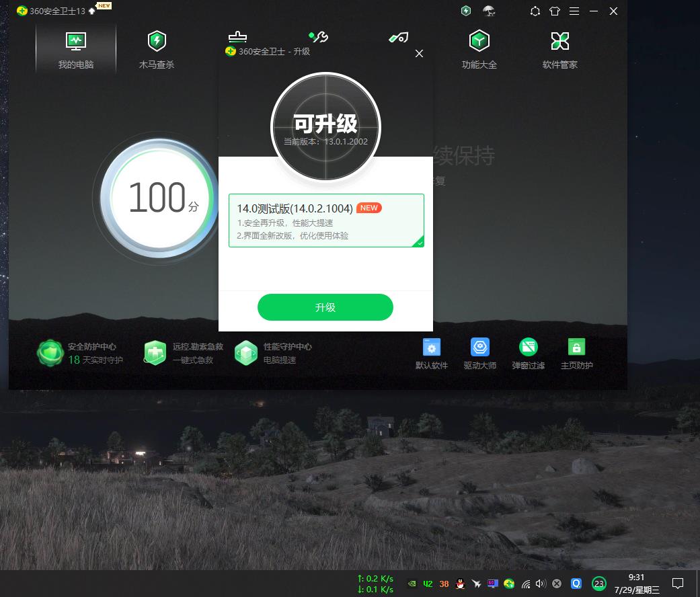The image size is (700, 597).
Task: Minimize the 360安全卫士 main window
Action: (594, 11)
